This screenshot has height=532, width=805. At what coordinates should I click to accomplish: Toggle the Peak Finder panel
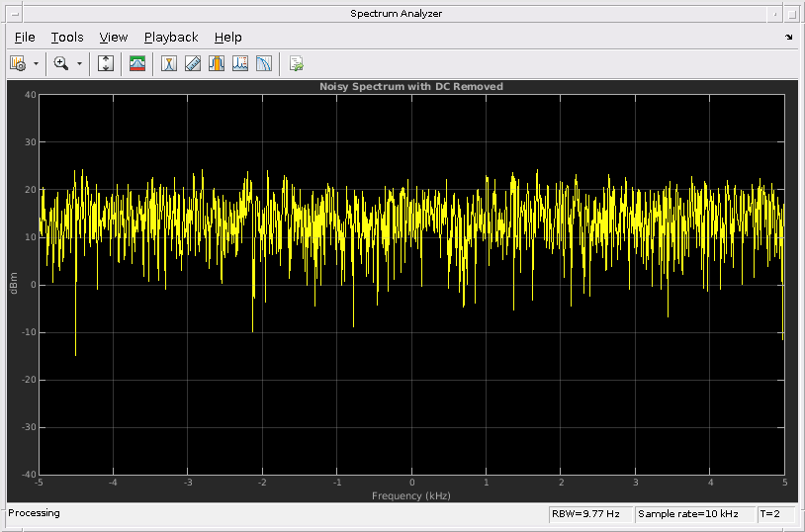pos(193,63)
